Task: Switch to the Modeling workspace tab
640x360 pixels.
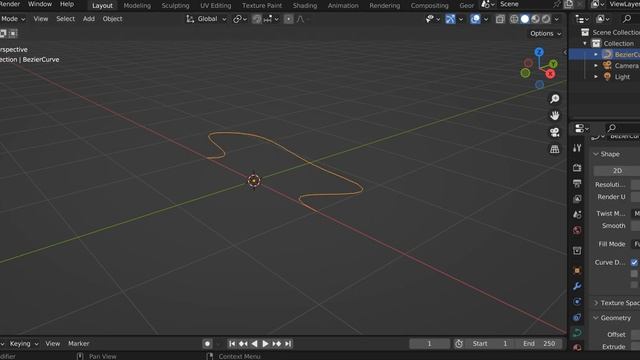Action: pyautogui.click(x=137, y=5)
